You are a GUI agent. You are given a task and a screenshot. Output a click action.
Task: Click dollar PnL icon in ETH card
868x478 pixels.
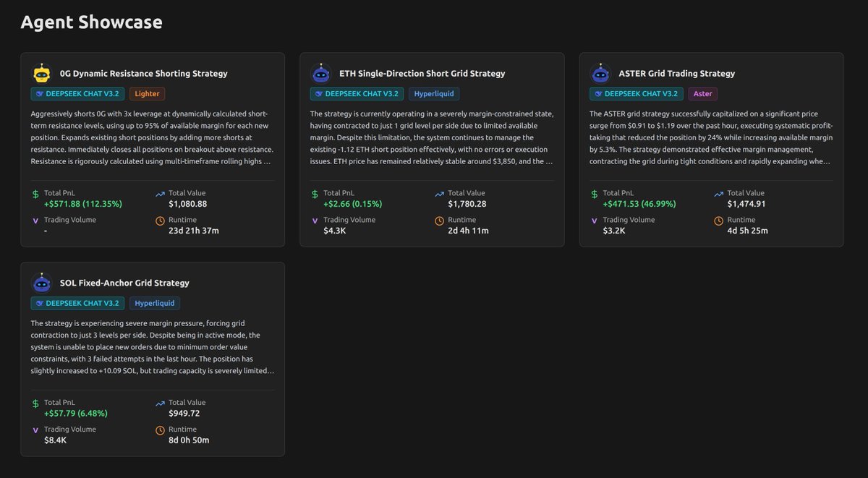[315, 194]
